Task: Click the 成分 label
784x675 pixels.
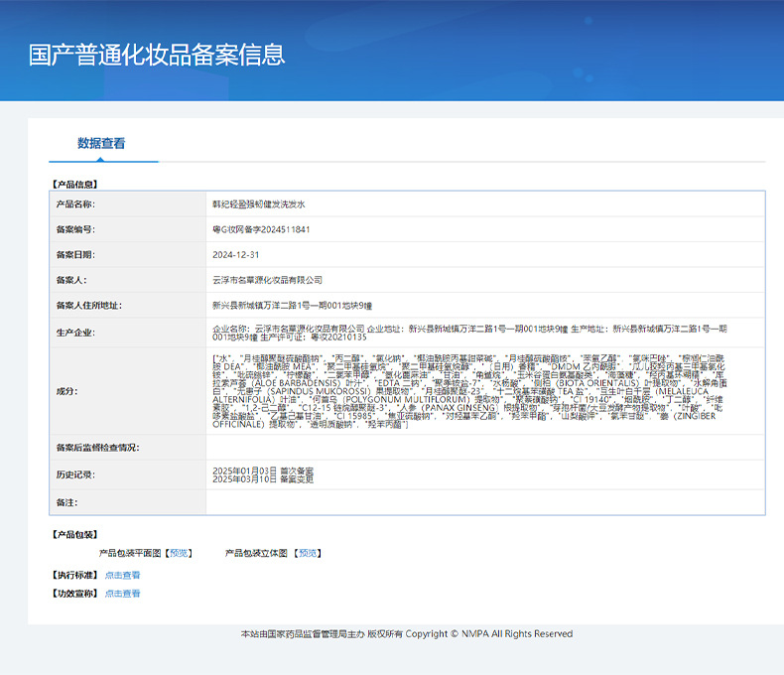Action: coord(66,391)
